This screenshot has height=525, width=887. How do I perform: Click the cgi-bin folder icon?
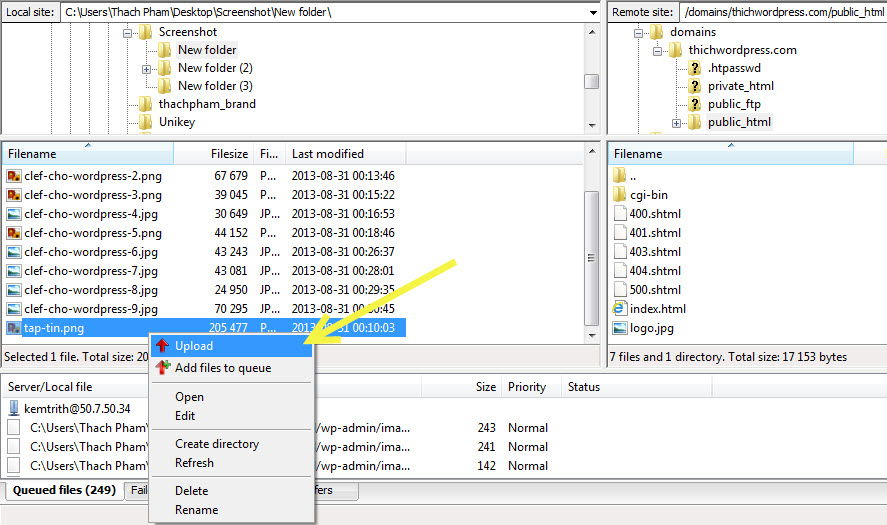pos(620,195)
